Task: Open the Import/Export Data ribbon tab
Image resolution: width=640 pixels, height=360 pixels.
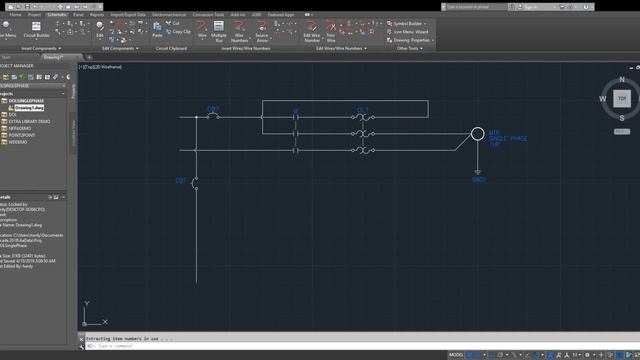Action: pos(128,15)
